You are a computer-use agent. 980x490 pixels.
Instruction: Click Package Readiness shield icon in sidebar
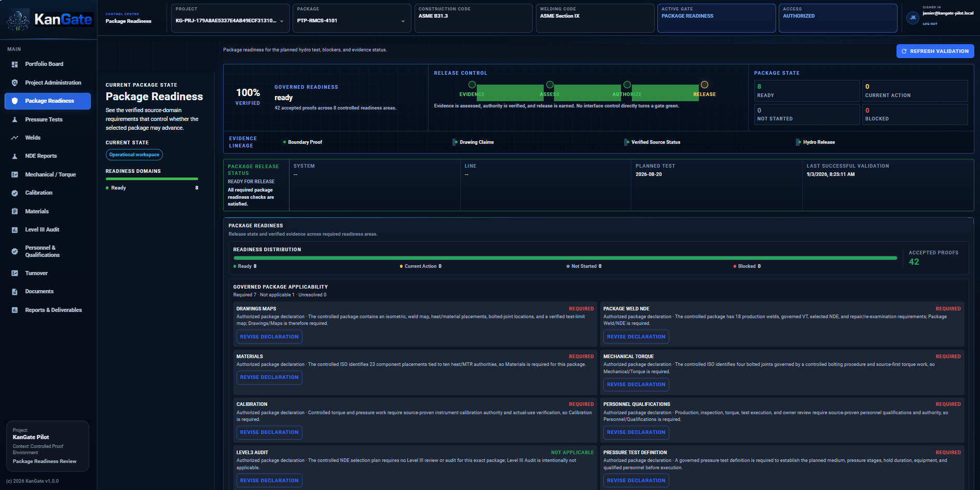pos(15,101)
